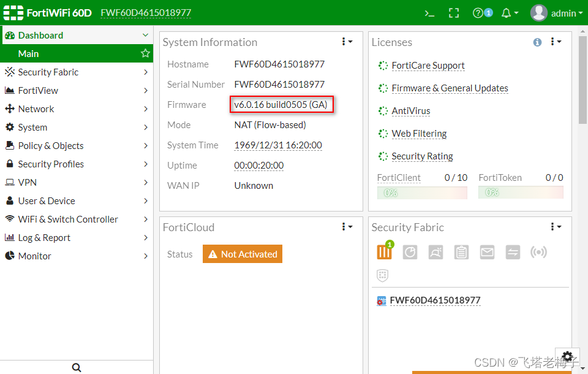Click the Security Profiles lock icon
This screenshot has width=588, height=374.
(10, 164)
